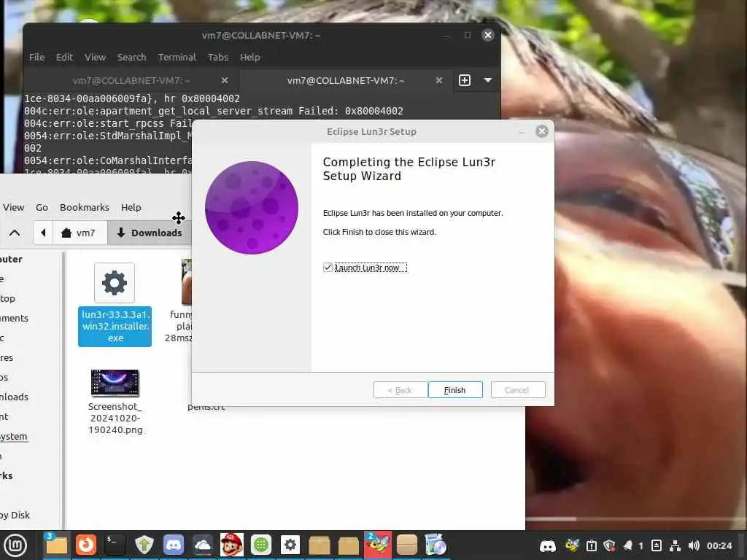Launch the orange Firefox-style browser taskbar icon
The image size is (747, 560).
pyautogui.click(x=86, y=545)
